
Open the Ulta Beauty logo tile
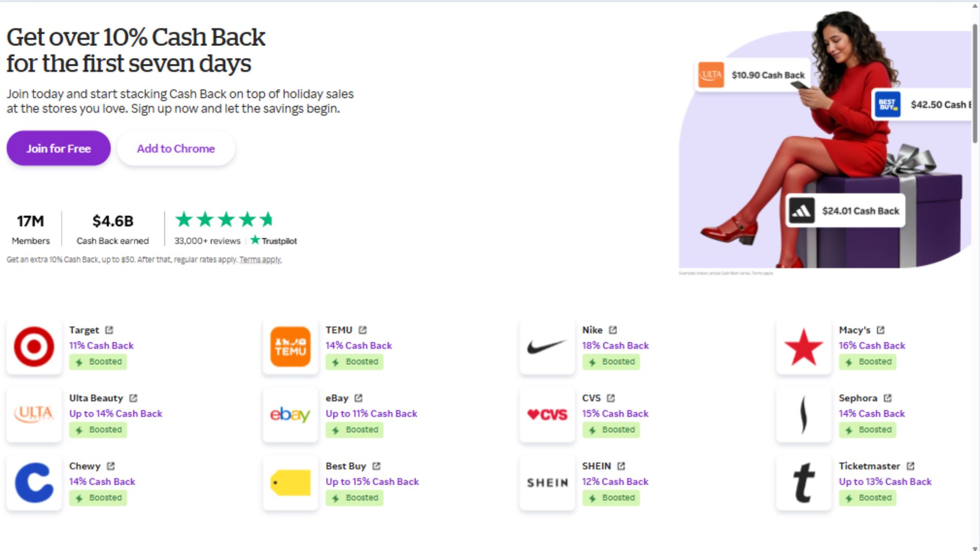click(34, 415)
